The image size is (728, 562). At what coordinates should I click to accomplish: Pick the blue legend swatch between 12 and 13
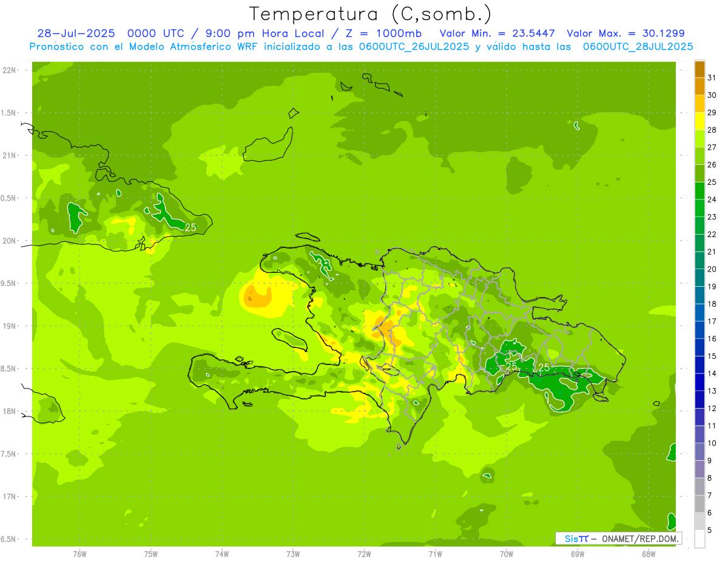(699, 400)
